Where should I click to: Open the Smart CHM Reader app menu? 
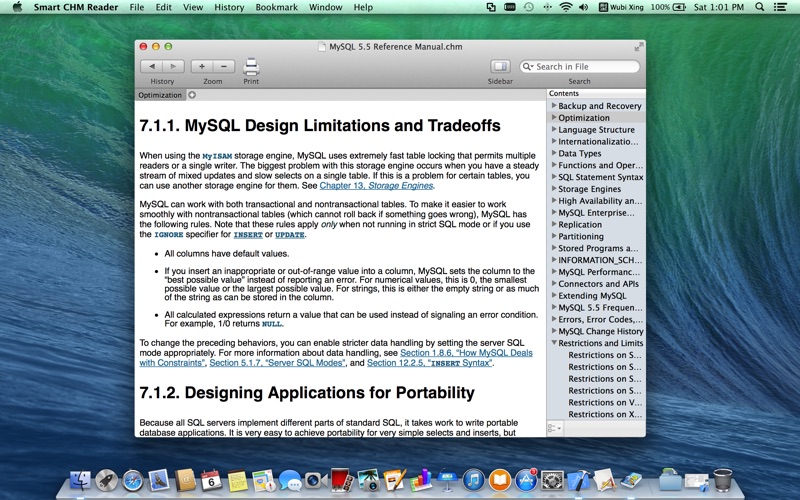click(x=76, y=7)
